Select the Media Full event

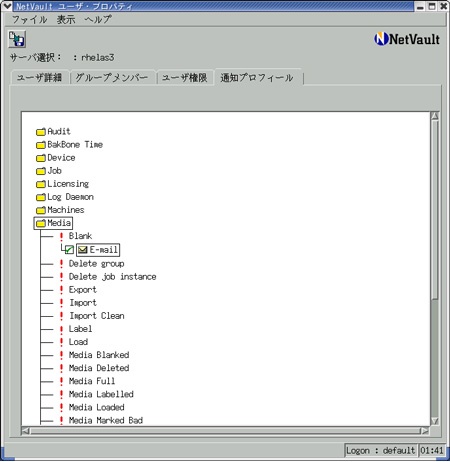[x=92, y=381]
